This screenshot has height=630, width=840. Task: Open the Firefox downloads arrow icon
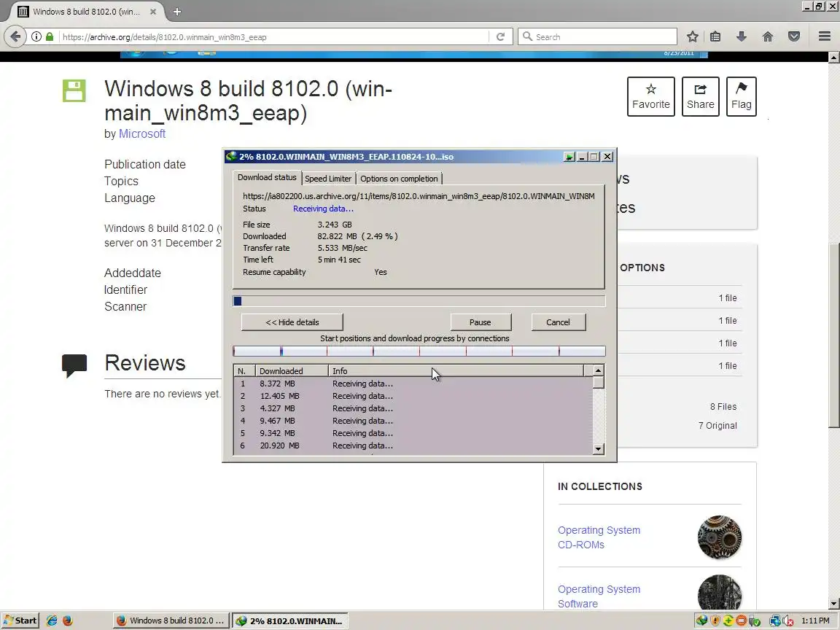point(742,36)
